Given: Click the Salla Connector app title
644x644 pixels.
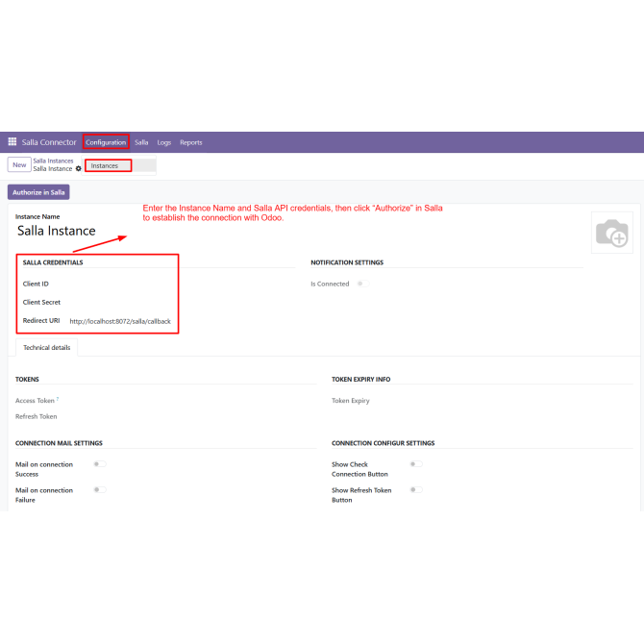Looking at the screenshot, I should coord(49,142).
